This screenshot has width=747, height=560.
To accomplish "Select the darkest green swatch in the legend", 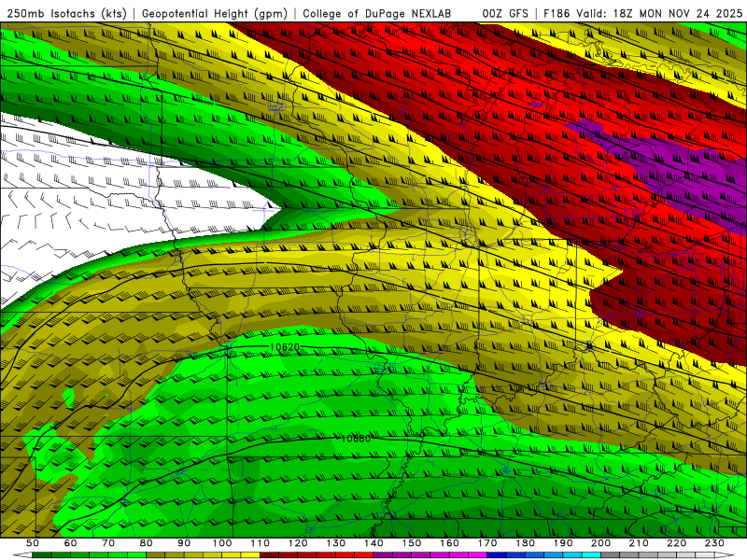I will pyautogui.click(x=42, y=554).
